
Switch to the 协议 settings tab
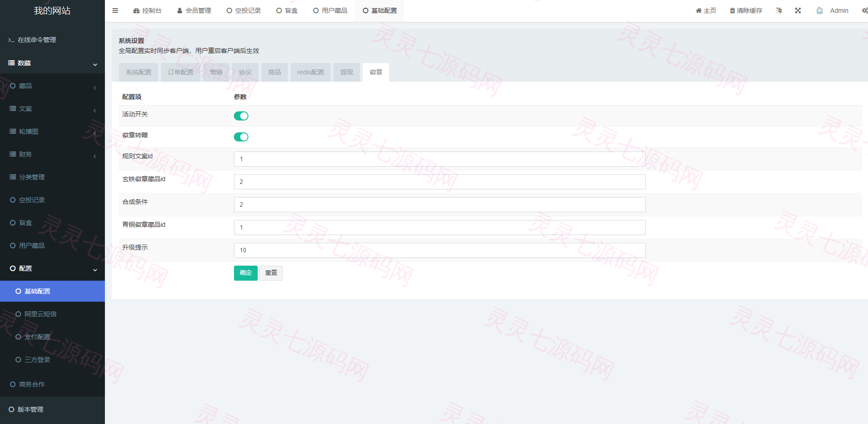pyautogui.click(x=245, y=72)
